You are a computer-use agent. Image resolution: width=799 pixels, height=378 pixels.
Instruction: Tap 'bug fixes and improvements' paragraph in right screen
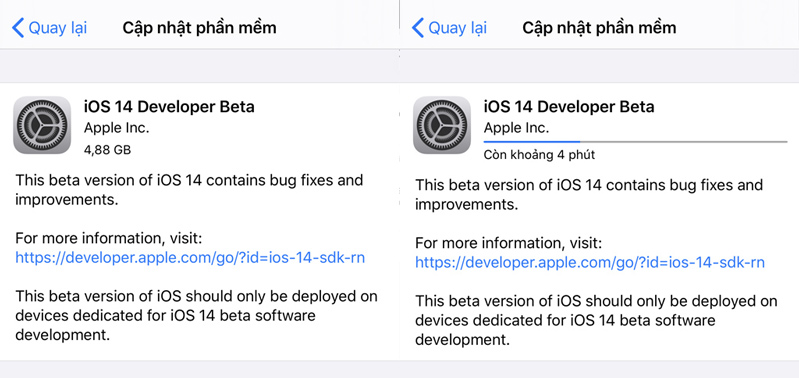(x=589, y=195)
